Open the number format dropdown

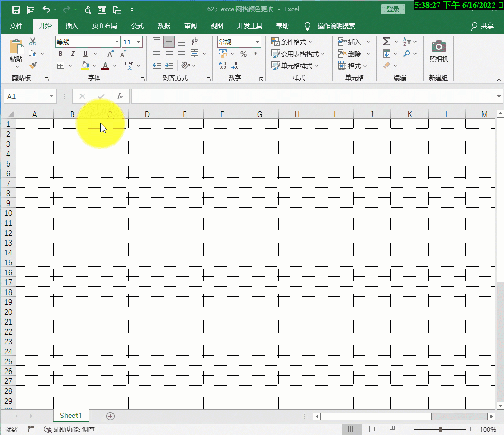(x=257, y=42)
